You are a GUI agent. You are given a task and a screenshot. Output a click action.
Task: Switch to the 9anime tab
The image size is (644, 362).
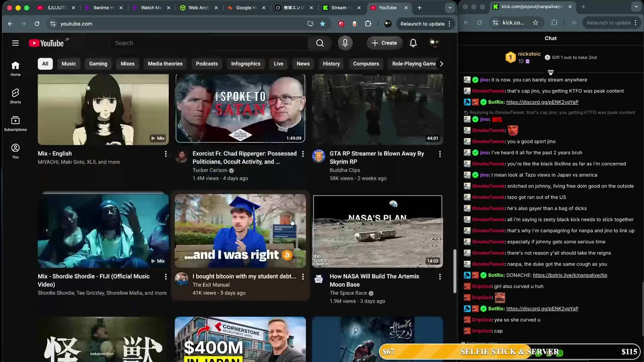(103, 8)
